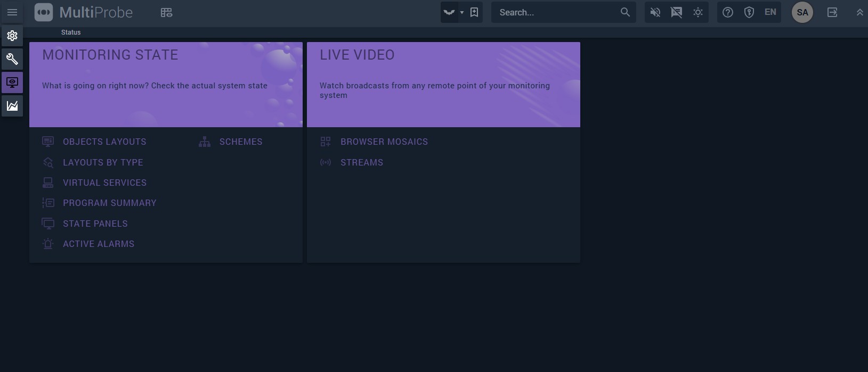Expand the bat theme dropdown arrow
This screenshot has height=372, width=868.
pyautogui.click(x=461, y=12)
